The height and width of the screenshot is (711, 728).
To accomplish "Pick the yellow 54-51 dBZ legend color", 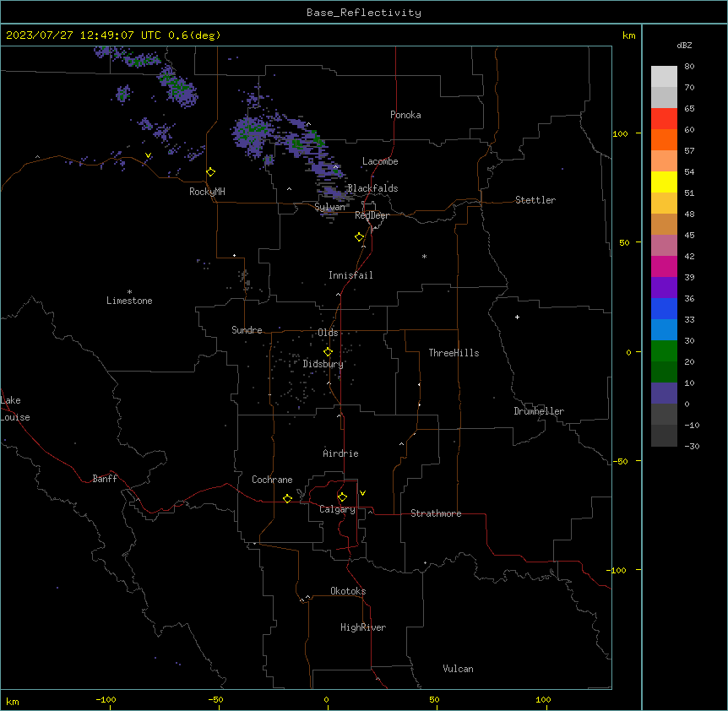I will click(x=664, y=182).
